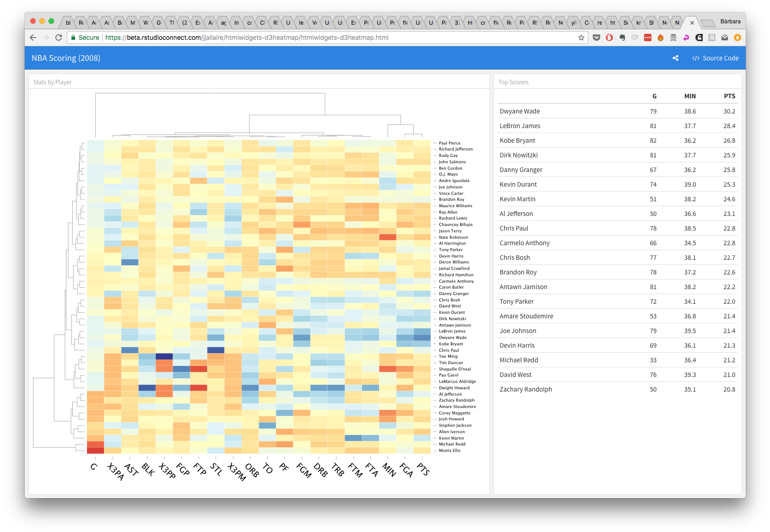
Task: Open the Source Code link
Action: (716, 58)
